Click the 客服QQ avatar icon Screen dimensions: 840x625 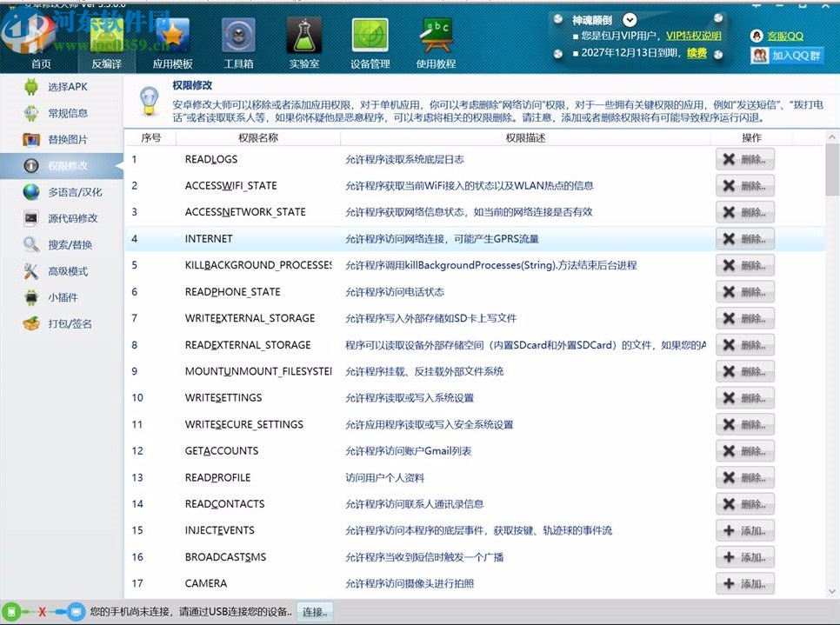[757, 36]
